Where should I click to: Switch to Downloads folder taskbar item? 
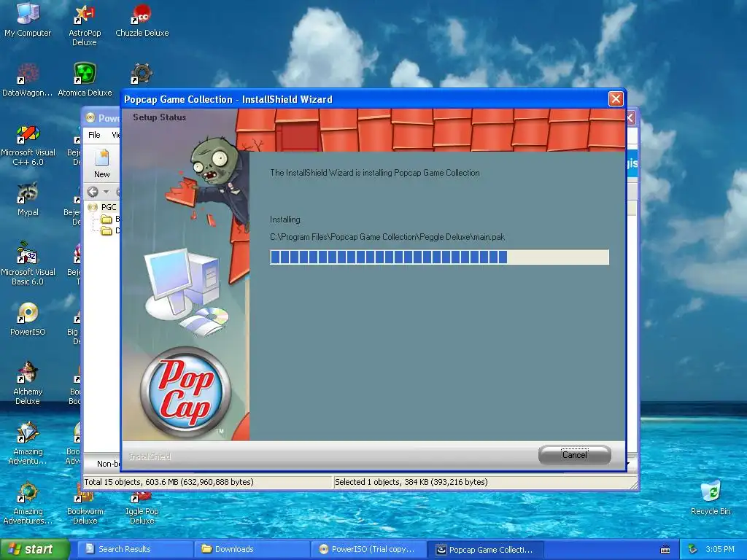point(252,549)
